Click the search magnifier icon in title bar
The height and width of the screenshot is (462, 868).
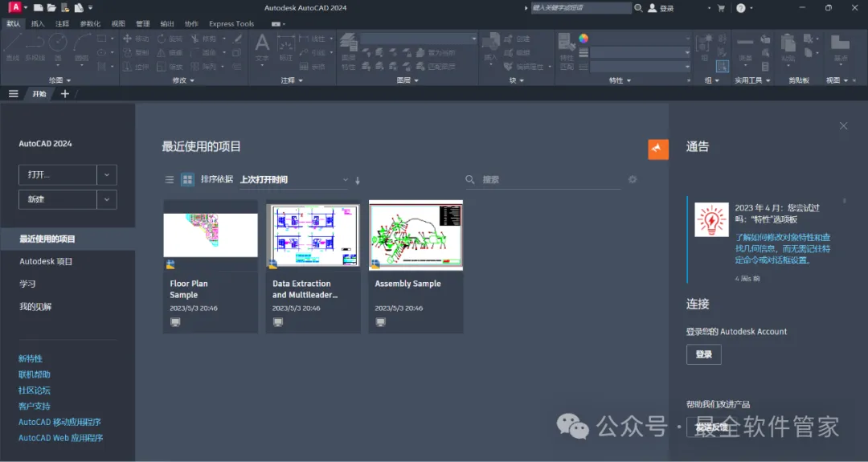pyautogui.click(x=638, y=8)
